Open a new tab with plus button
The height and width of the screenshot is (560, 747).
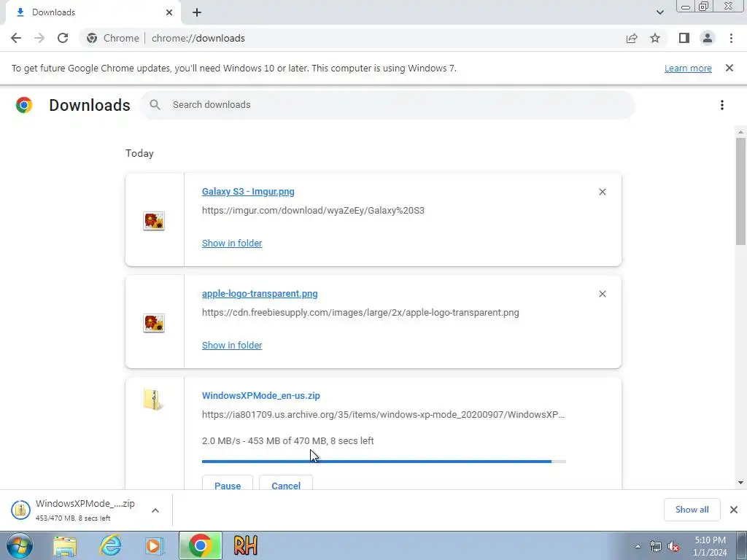tap(197, 12)
